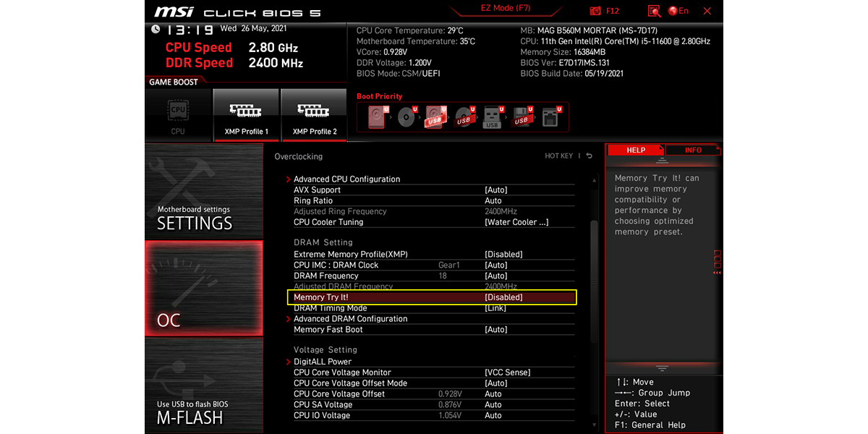
Task: Open DRAM Frequency [Auto] option
Action: pos(434,276)
